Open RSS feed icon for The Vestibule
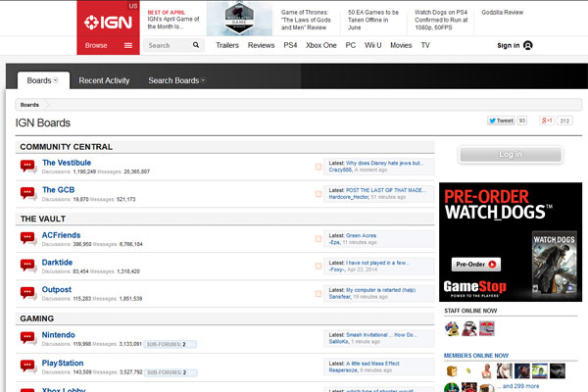This screenshot has width=588, height=392. [318, 167]
